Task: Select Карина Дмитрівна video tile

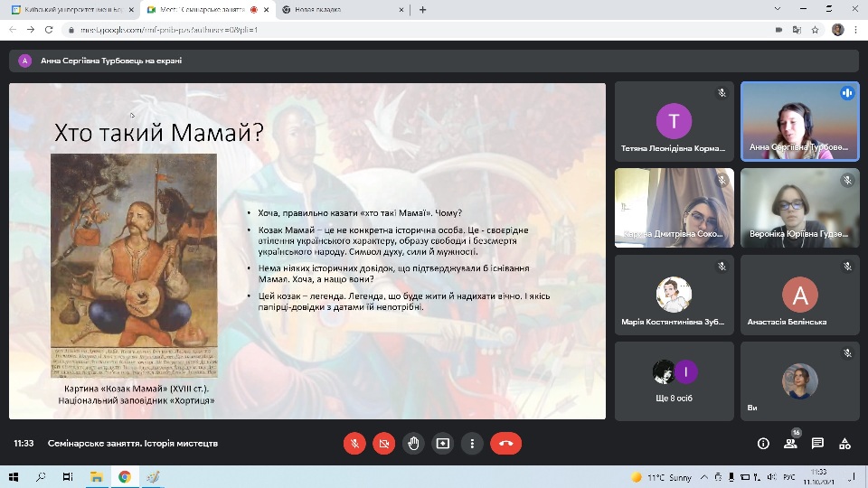Action: (x=675, y=208)
